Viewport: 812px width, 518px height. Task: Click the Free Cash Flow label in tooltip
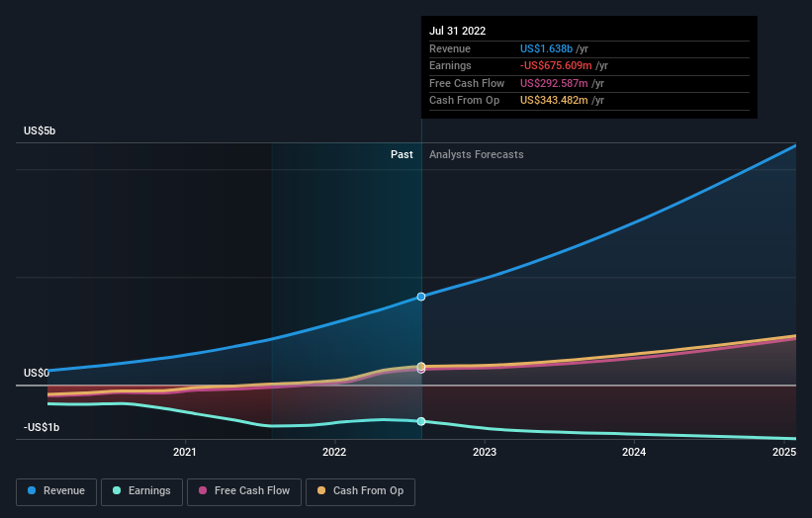467,83
